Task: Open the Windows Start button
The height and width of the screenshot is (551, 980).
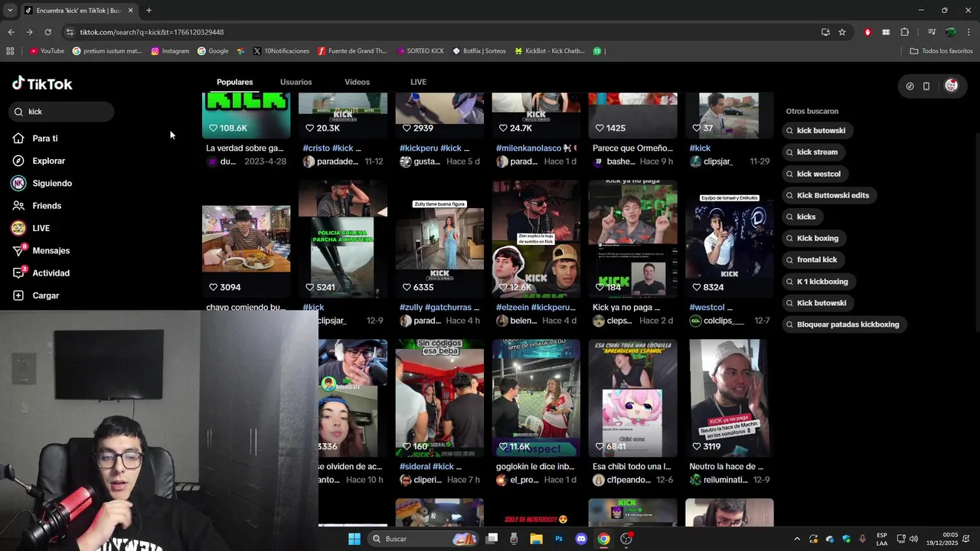Action: 354,539
